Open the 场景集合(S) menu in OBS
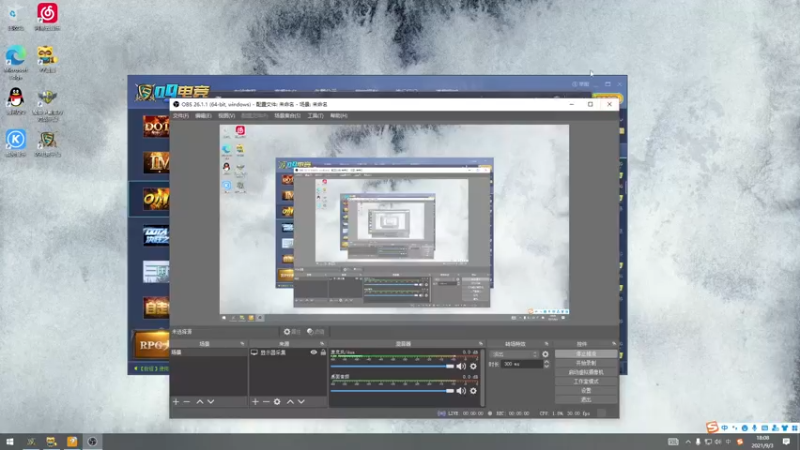800x450 pixels. pyautogui.click(x=287, y=116)
